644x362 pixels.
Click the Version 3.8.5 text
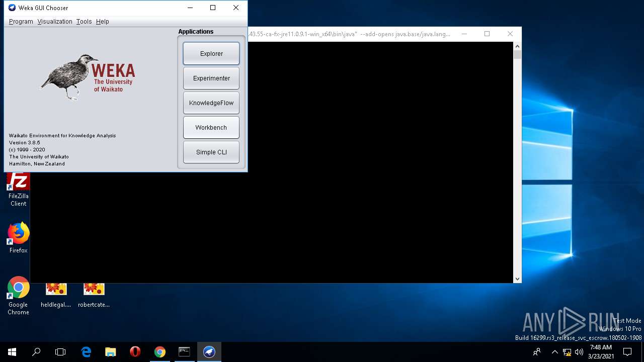coord(25,143)
